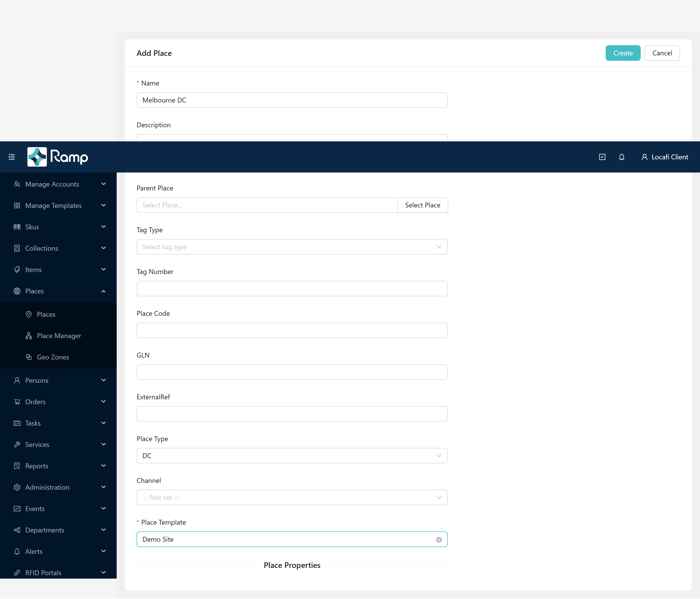This screenshot has height=599, width=700.
Task: Click the RFID Portals link icon
Action: point(17,573)
